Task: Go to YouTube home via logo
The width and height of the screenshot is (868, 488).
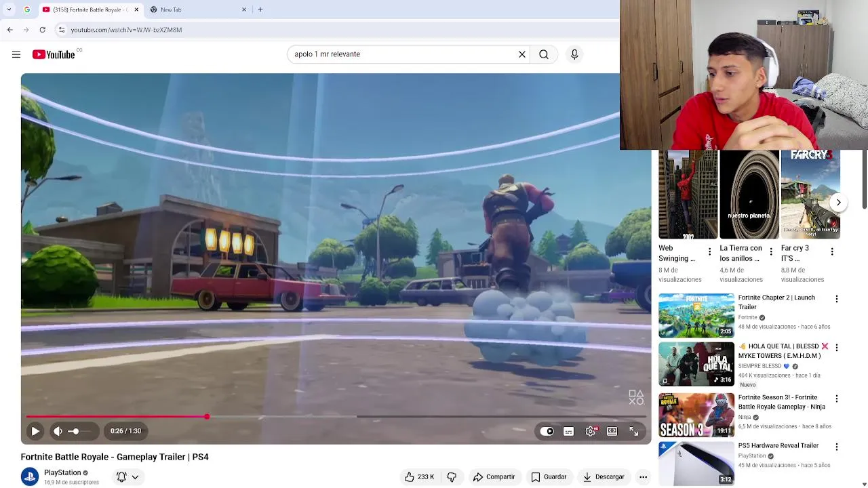Action: (x=54, y=54)
